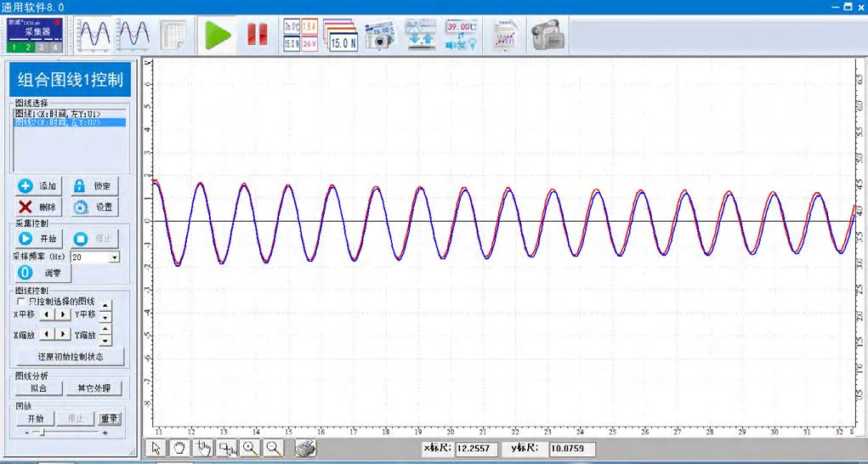Select 图线2 <X:时间,左Y:U2> in list
Screen dimensions: 868x464
pyautogui.click(x=58, y=122)
